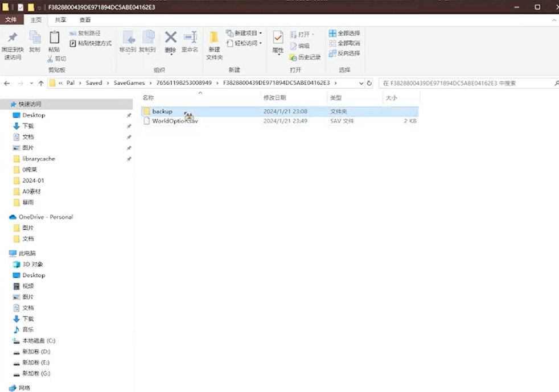Click Copy Path (复制路径)
Viewport: 559px width, 392px height.
(x=85, y=33)
